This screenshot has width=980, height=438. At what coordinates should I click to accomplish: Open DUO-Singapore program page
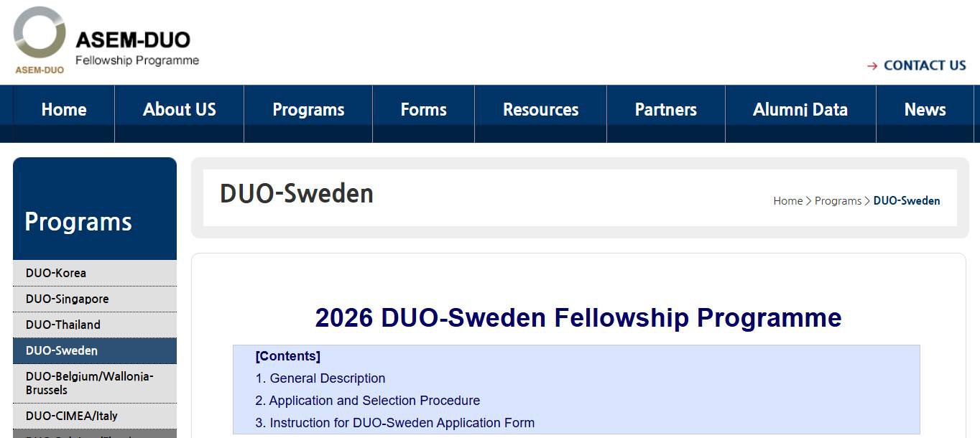pos(67,299)
